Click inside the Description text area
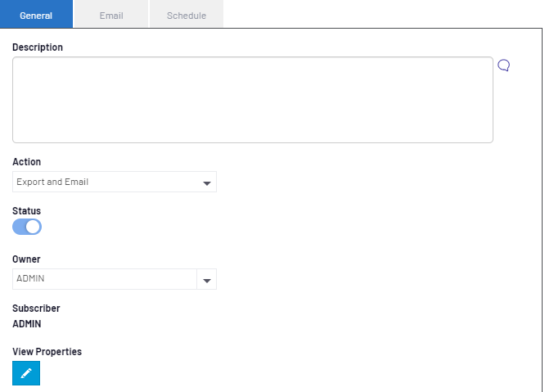Viewport: 545px width, 392px height. (253, 100)
